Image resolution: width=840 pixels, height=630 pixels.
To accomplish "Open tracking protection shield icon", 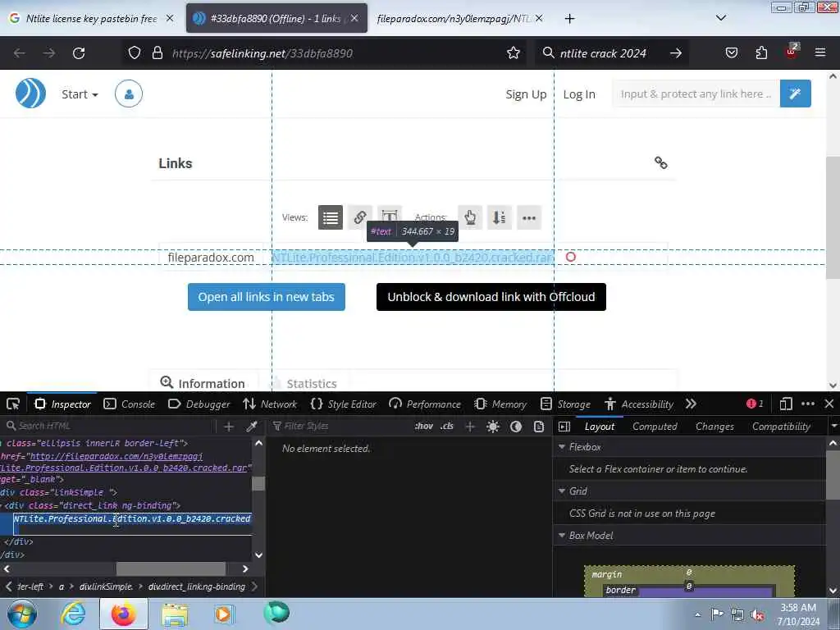I will coord(135,53).
